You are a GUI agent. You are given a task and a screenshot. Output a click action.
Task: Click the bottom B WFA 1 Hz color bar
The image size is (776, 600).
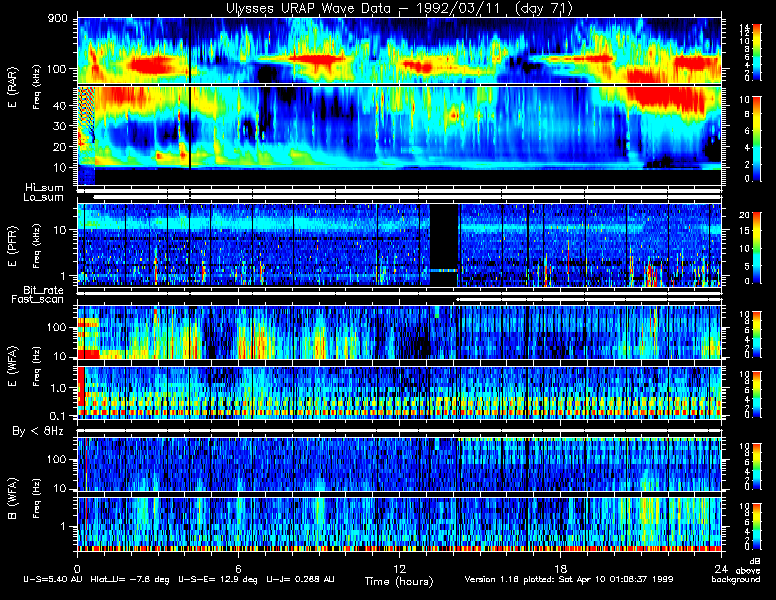[x=757, y=527]
